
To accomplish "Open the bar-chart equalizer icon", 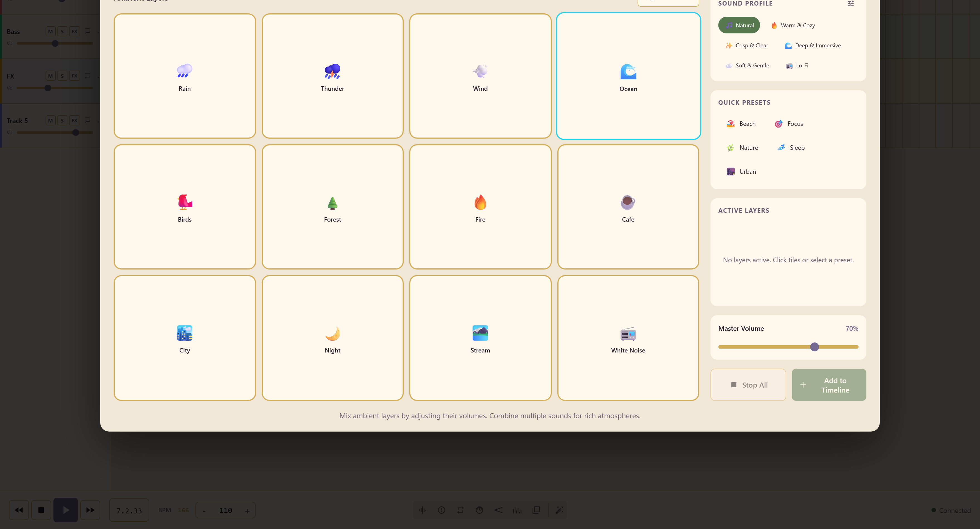I will point(517,510).
